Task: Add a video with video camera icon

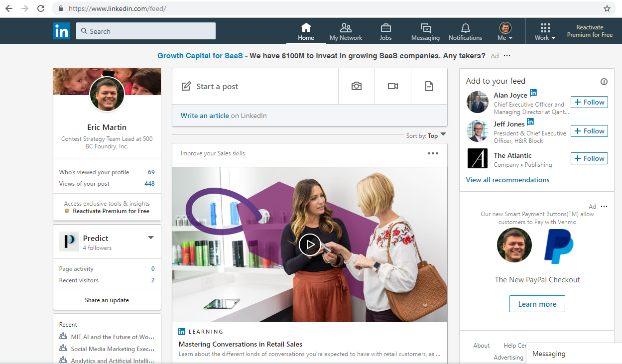Action: click(393, 86)
